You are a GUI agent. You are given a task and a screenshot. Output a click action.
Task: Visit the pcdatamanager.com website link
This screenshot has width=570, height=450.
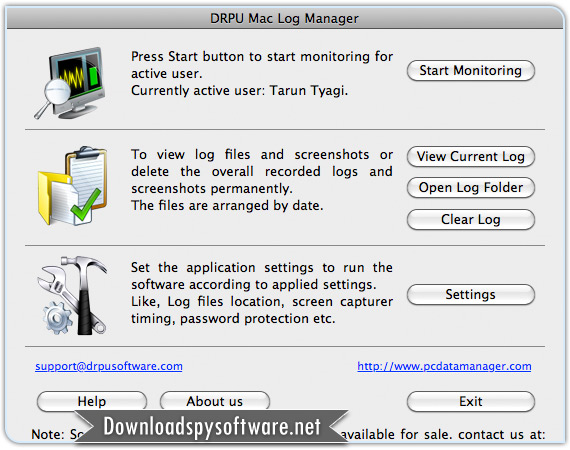point(444,366)
